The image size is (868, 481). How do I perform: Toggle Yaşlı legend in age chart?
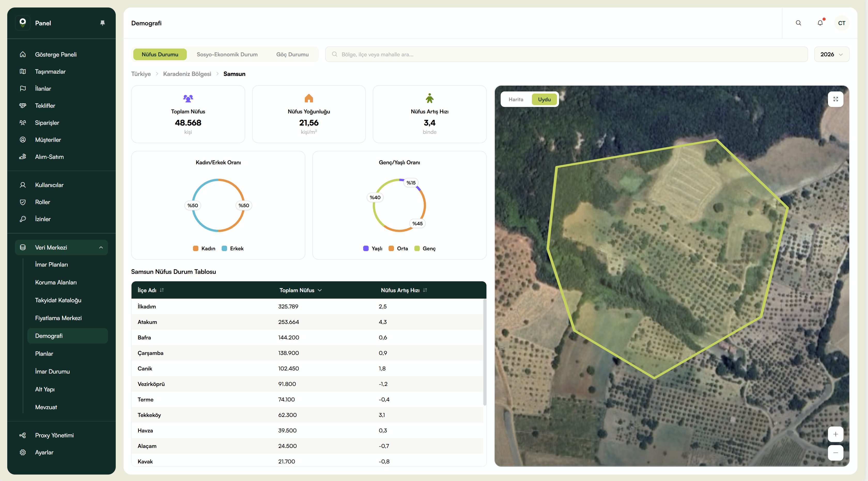[x=373, y=248]
